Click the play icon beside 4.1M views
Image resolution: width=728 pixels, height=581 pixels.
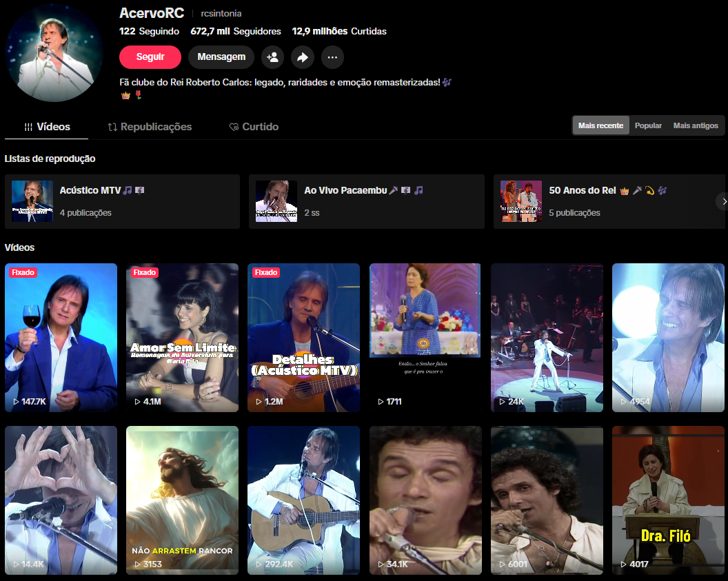[137, 401]
